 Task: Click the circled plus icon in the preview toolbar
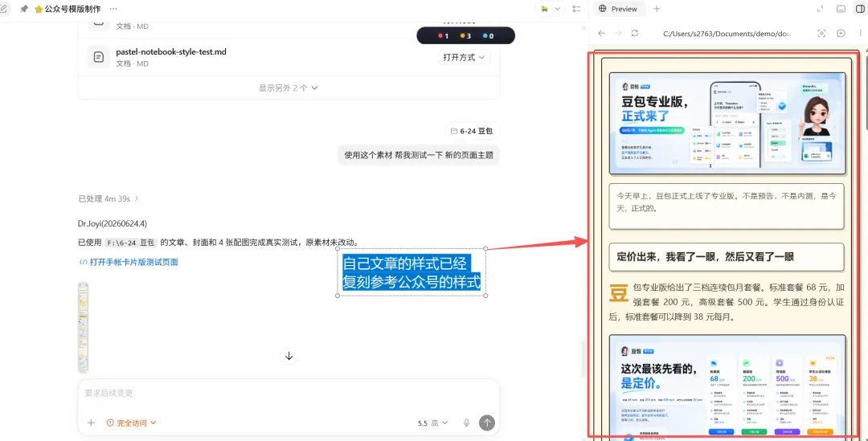tap(841, 33)
